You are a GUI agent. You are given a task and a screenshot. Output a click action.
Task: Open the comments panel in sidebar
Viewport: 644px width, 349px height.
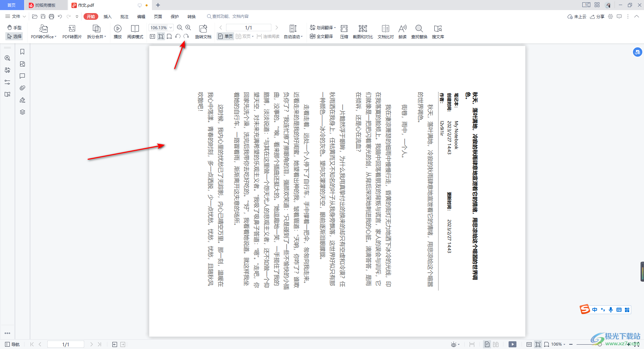click(x=22, y=76)
